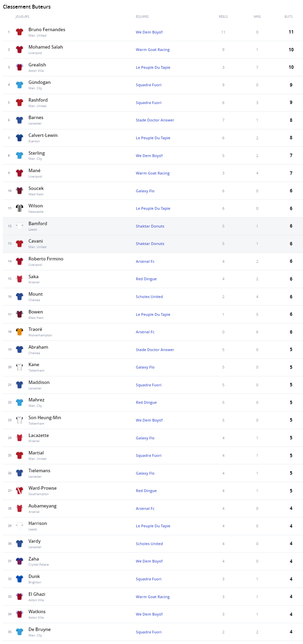Open Galaxy Flo team link beside Soucek
Image resolution: width=303 pixels, height=644 pixels.
click(x=145, y=191)
